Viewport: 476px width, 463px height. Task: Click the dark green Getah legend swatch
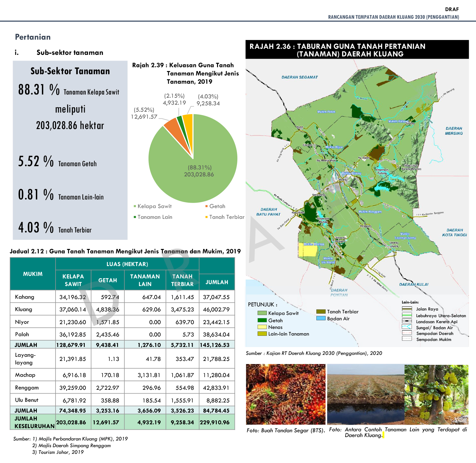(262, 320)
